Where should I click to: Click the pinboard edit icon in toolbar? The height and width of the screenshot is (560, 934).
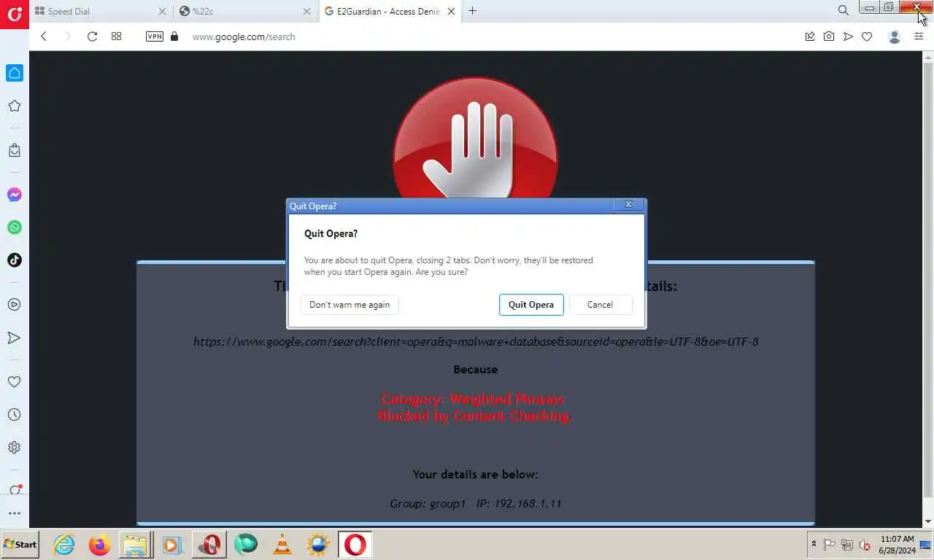(810, 36)
